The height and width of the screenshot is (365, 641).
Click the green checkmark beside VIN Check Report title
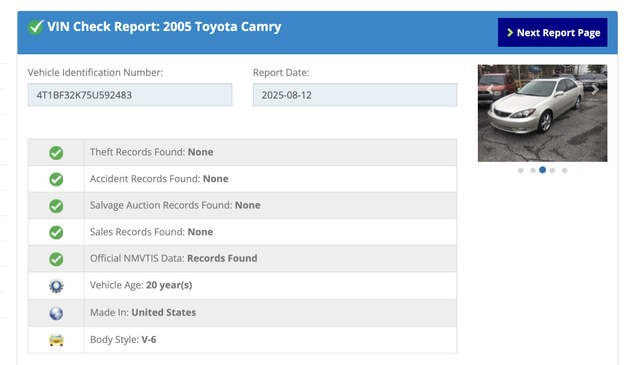coord(36,27)
